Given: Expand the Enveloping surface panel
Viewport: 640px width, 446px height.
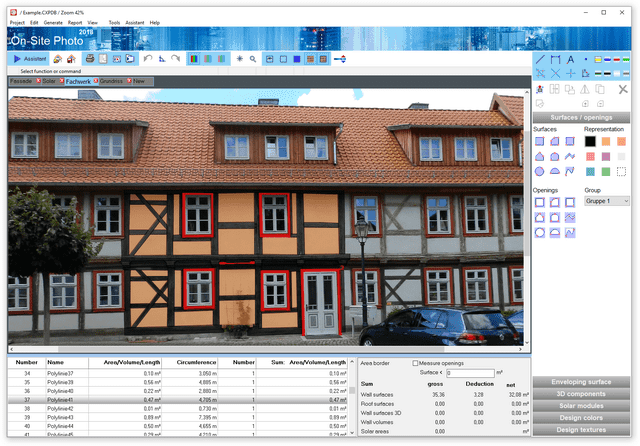Looking at the screenshot, I should coord(585,381).
